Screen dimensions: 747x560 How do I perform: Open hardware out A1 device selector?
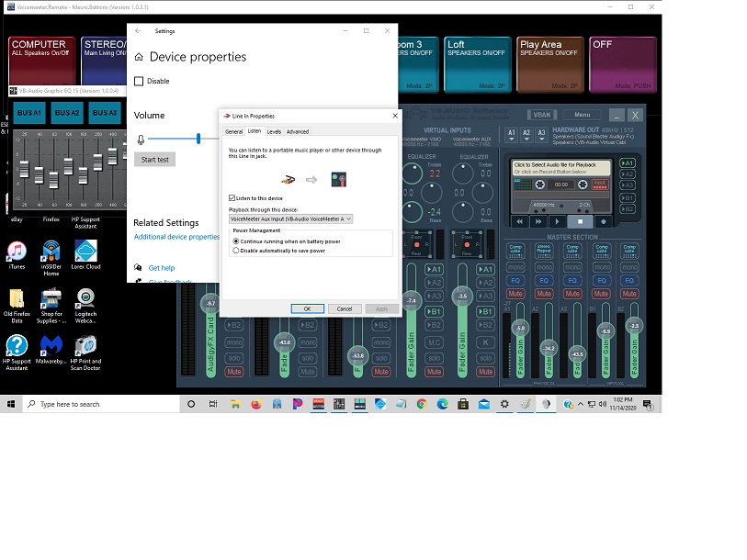tap(512, 133)
